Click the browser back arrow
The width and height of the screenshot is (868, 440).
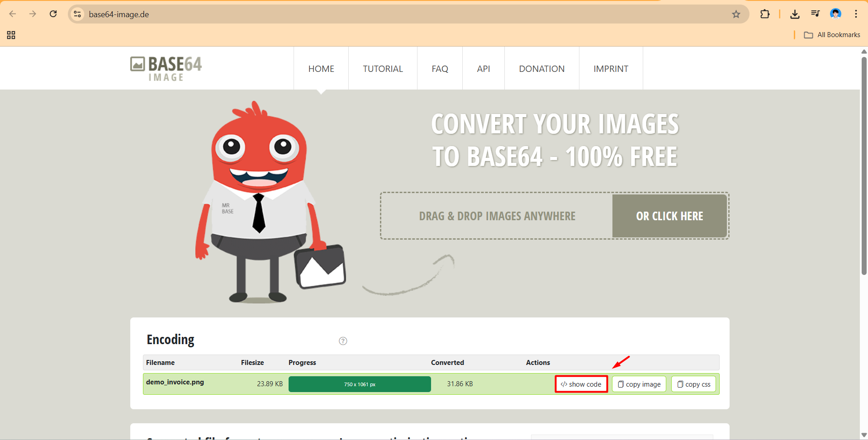pos(13,14)
